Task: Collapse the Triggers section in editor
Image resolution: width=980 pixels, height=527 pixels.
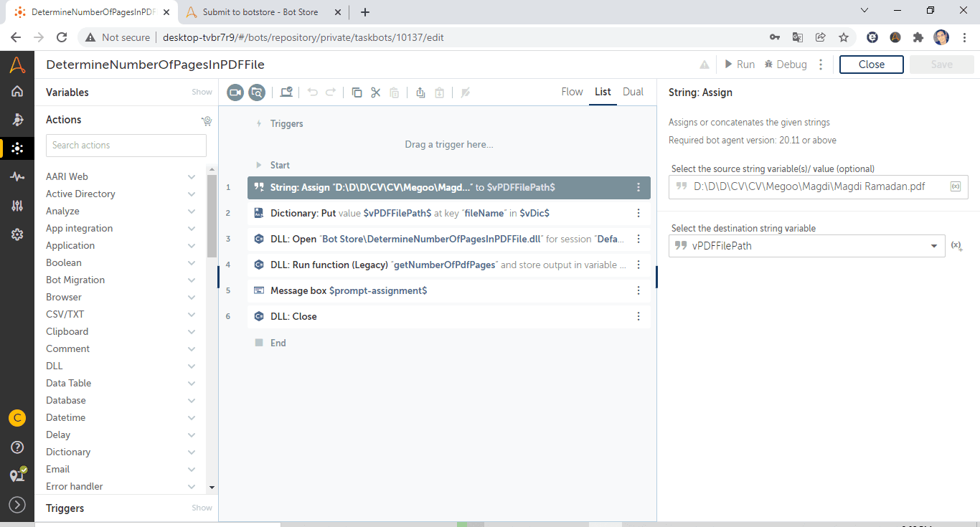Action: 259,124
